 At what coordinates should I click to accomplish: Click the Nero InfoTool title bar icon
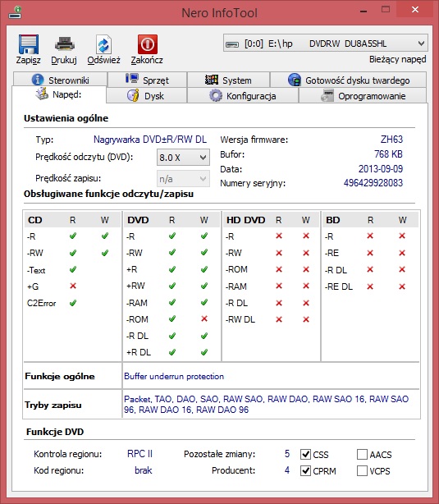point(15,12)
